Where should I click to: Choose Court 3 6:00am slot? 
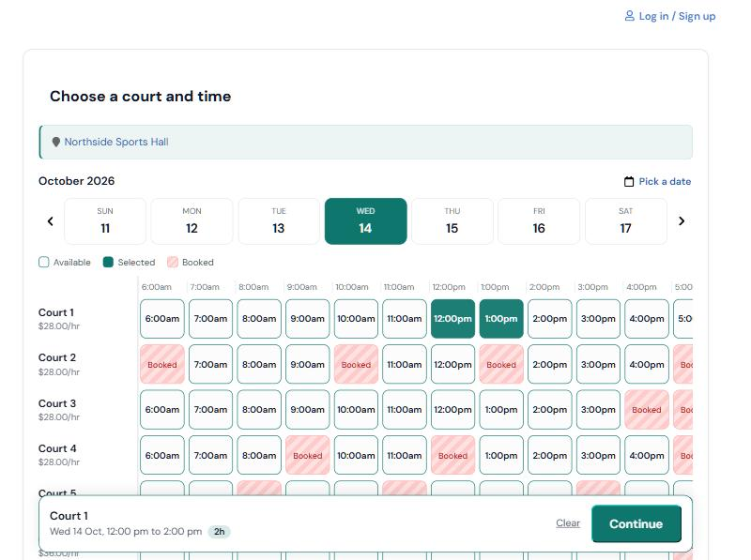click(x=162, y=410)
